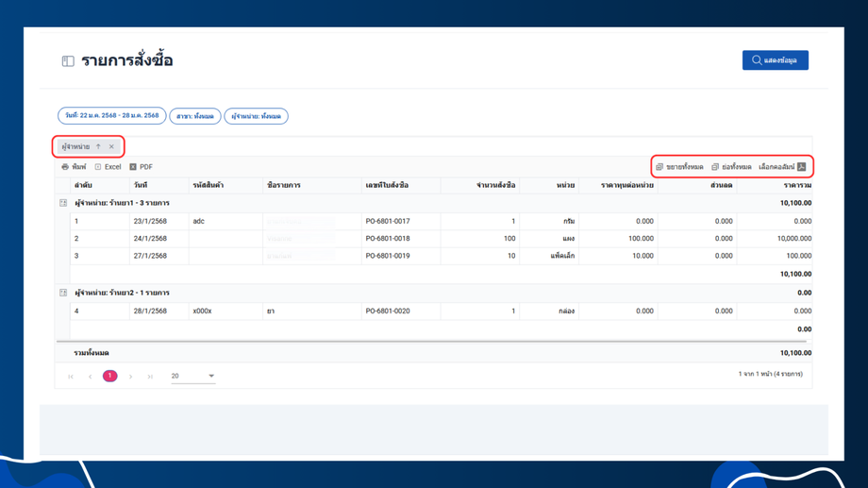Jump to the last page arrow

click(150, 377)
